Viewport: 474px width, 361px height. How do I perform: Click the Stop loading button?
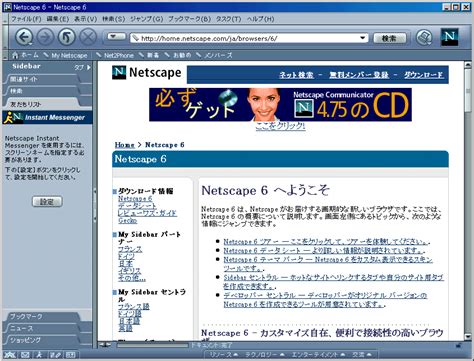[88, 37]
